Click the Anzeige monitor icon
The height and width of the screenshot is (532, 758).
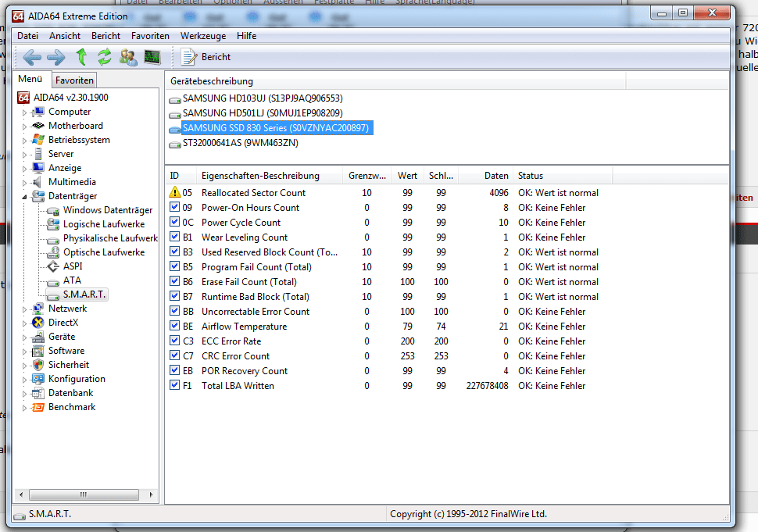[x=38, y=168]
